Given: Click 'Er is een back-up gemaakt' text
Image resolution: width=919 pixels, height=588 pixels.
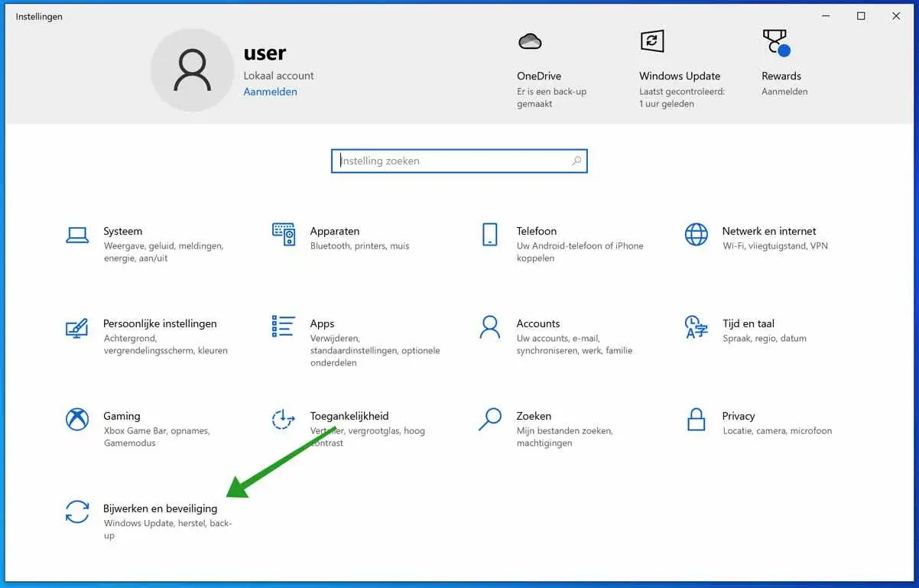Looking at the screenshot, I should pos(551,98).
